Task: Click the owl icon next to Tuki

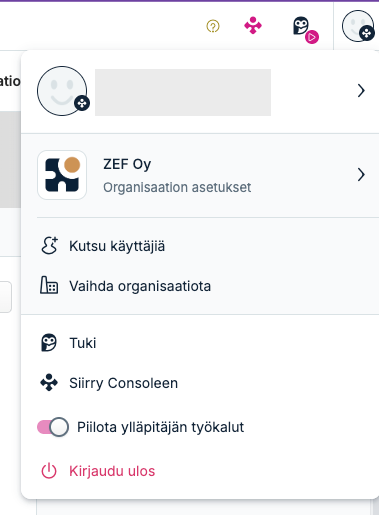Action: [49, 343]
